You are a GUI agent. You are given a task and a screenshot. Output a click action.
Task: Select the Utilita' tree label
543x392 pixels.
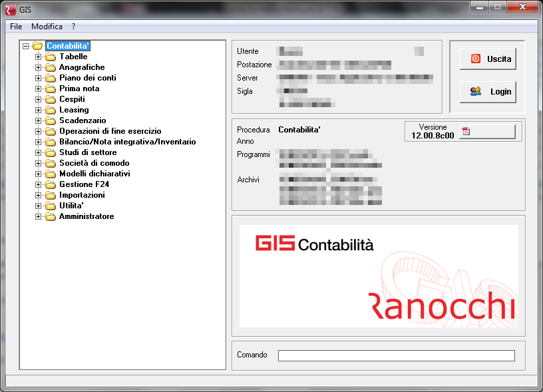[71, 206]
